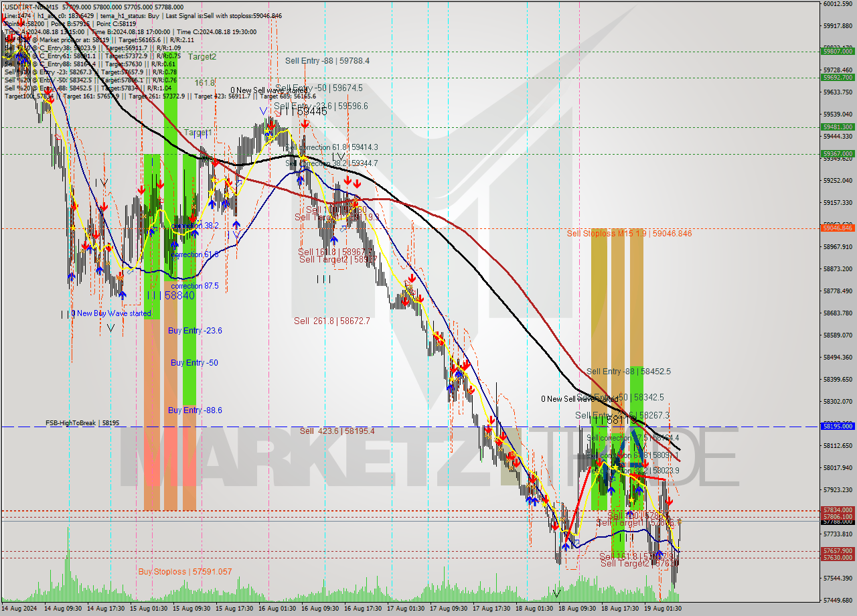
Task: Select 'Buy Stoploss | 57591.057' label
Action: coord(185,572)
